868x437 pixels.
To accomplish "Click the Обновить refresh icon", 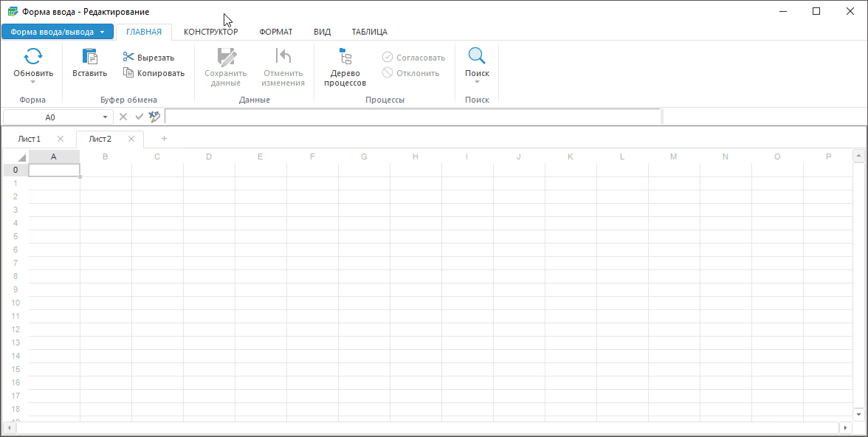I will [x=33, y=56].
